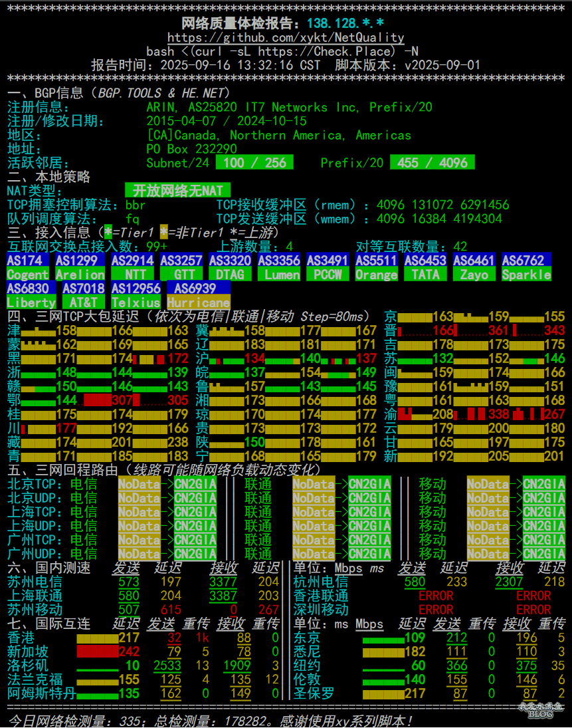
Task: Click rmem values 4096 131072 6291456
Action: [x=442, y=205]
